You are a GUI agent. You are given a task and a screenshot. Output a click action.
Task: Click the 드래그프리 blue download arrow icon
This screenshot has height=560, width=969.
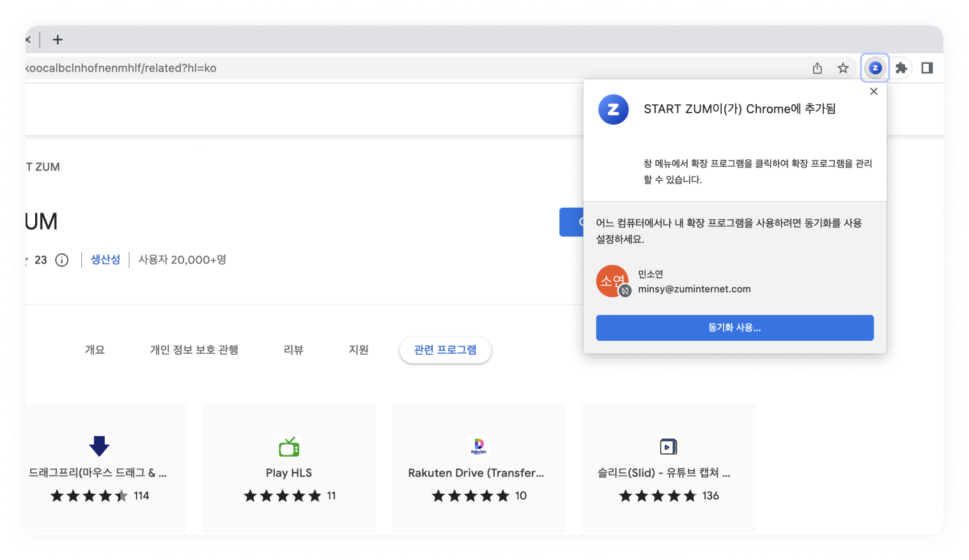(99, 446)
